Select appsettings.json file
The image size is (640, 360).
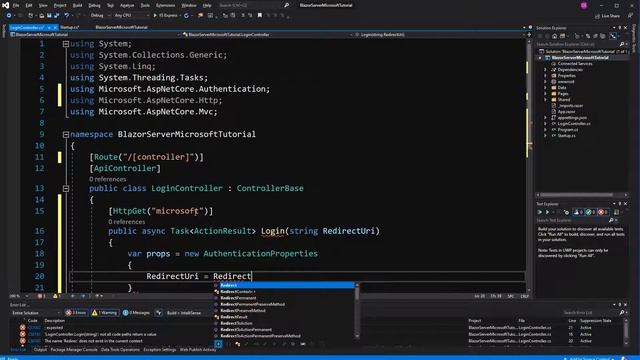tap(572, 118)
